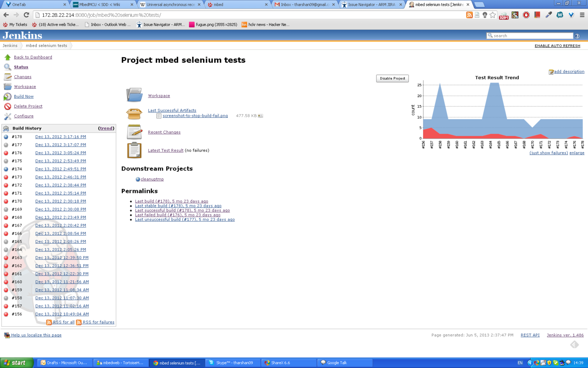
Task: Click the search help question mark icon
Action: coord(577,36)
